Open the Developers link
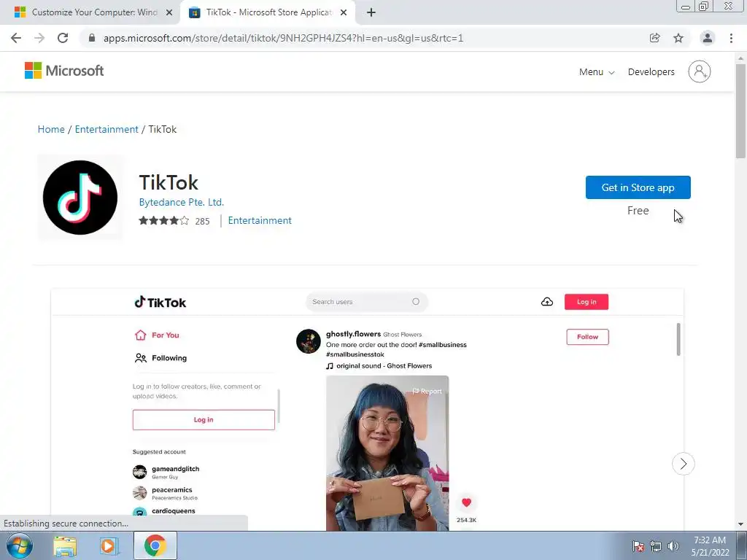 click(x=651, y=72)
